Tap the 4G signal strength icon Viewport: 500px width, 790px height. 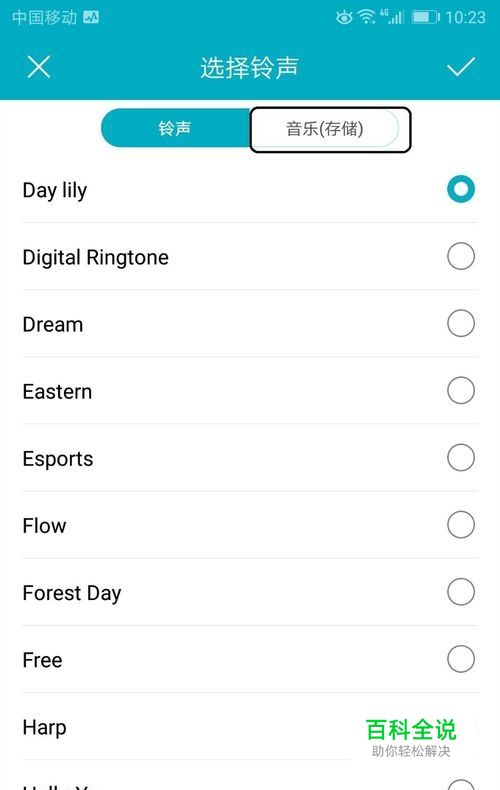point(393,17)
